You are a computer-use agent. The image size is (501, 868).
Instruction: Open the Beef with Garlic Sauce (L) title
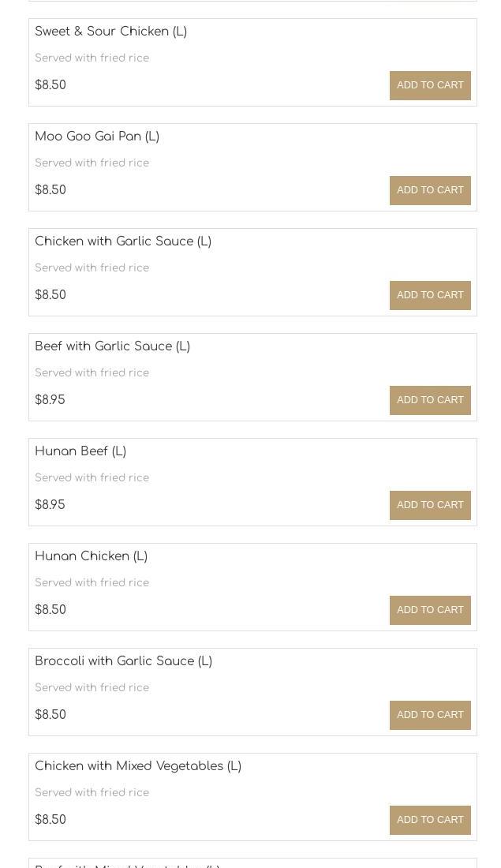coord(112,346)
